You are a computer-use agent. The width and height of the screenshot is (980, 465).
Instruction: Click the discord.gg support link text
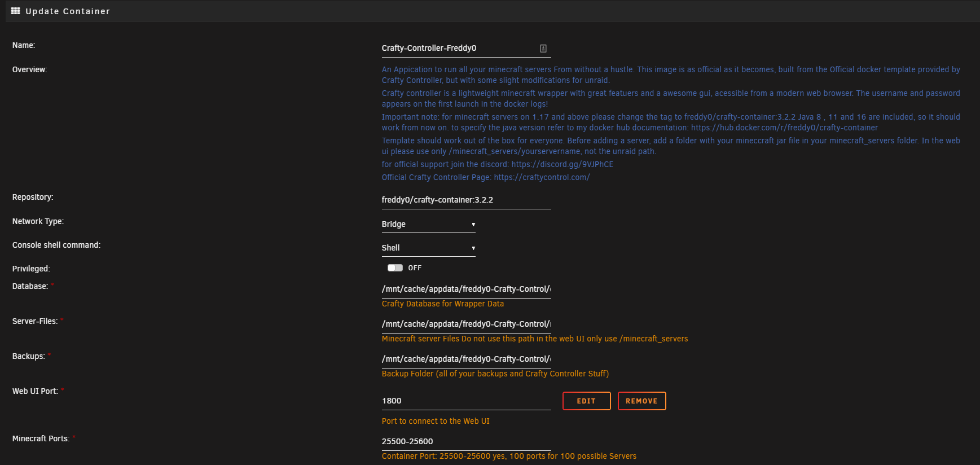pos(562,164)
